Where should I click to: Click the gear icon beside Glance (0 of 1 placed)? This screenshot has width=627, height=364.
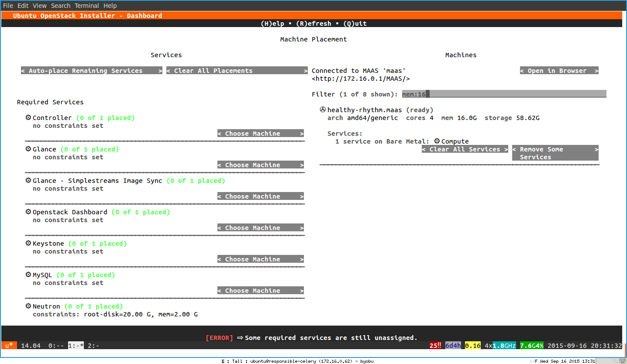(x=28, y=149)
